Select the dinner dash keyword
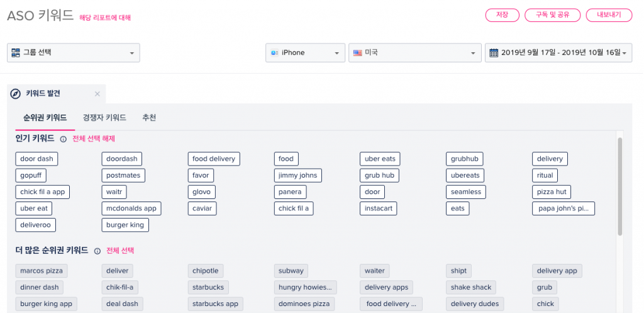 click(x=40, y=287)
